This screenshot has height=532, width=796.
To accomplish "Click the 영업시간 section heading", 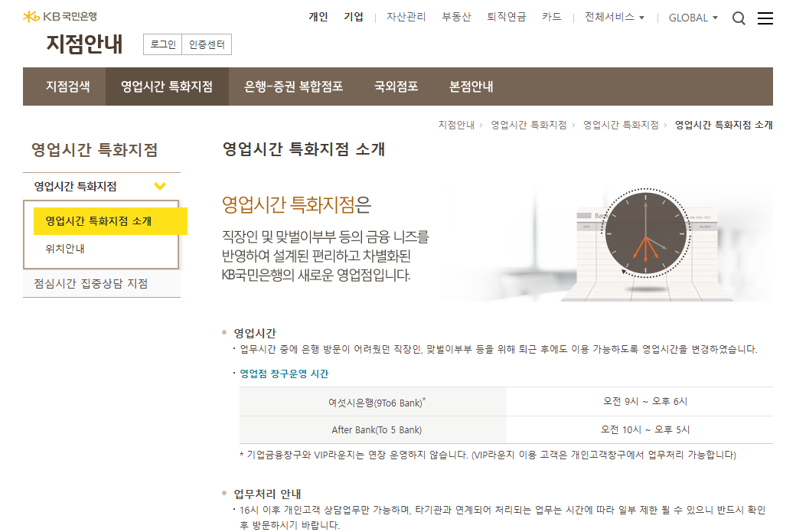I will click(255, 334).
